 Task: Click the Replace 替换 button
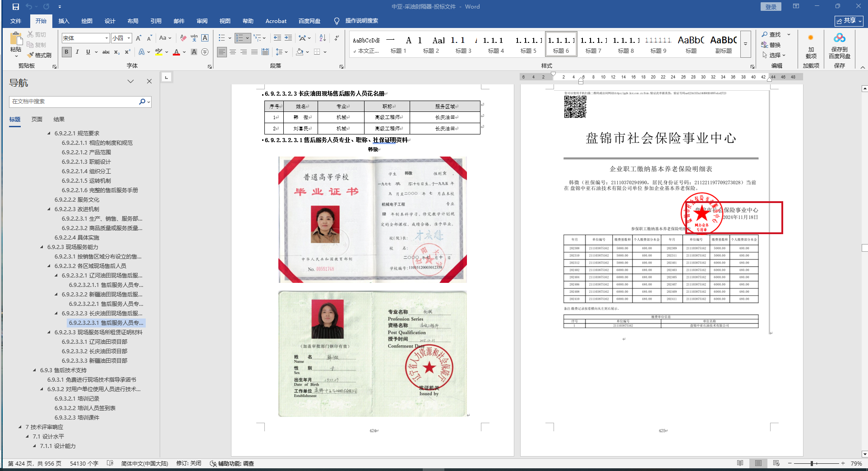pyautogui.click(x=771, y=45)
